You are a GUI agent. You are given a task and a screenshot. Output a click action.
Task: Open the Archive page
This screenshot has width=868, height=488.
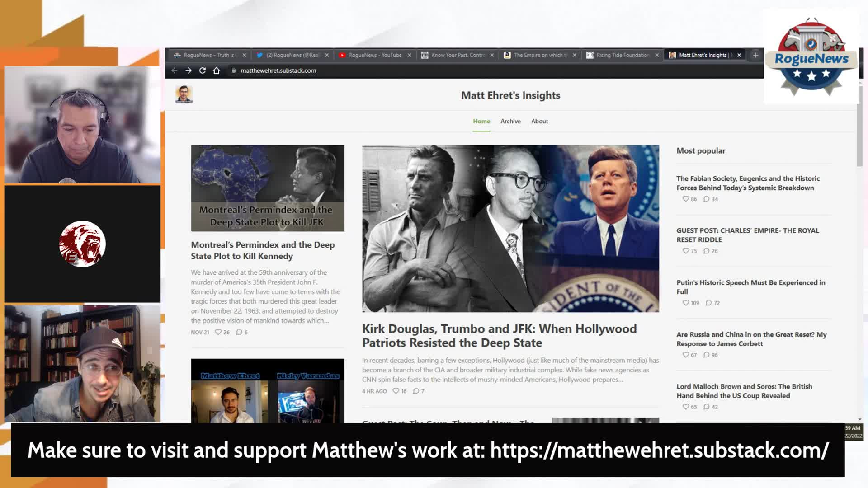(x=510, y=121)
